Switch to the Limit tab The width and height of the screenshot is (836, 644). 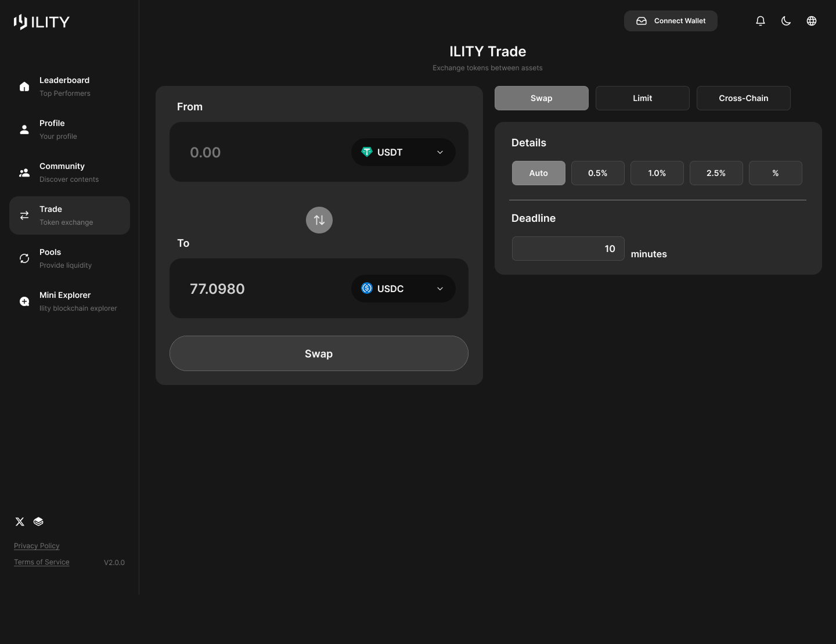tap(642, 98)
